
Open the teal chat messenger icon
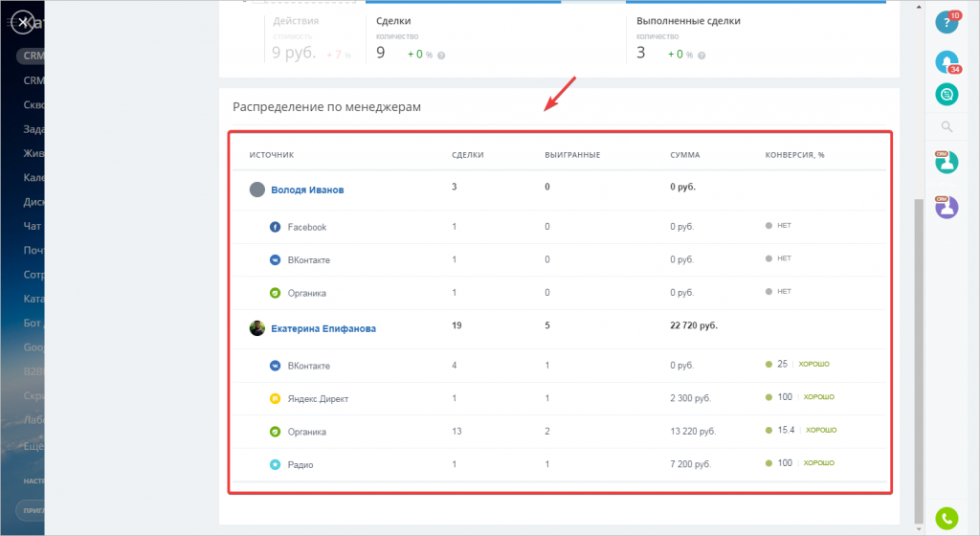947,95
